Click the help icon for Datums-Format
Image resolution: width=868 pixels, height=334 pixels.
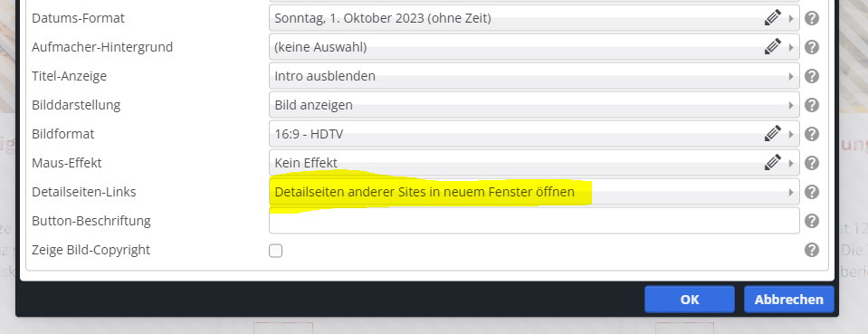tap(812, 18)
